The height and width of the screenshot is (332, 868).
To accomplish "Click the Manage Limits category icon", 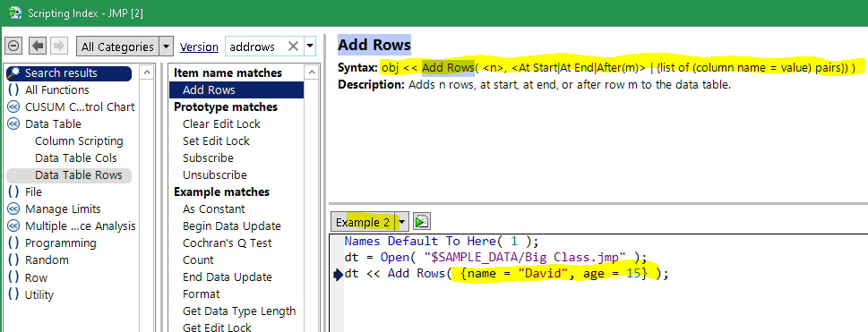I will 13,209.
